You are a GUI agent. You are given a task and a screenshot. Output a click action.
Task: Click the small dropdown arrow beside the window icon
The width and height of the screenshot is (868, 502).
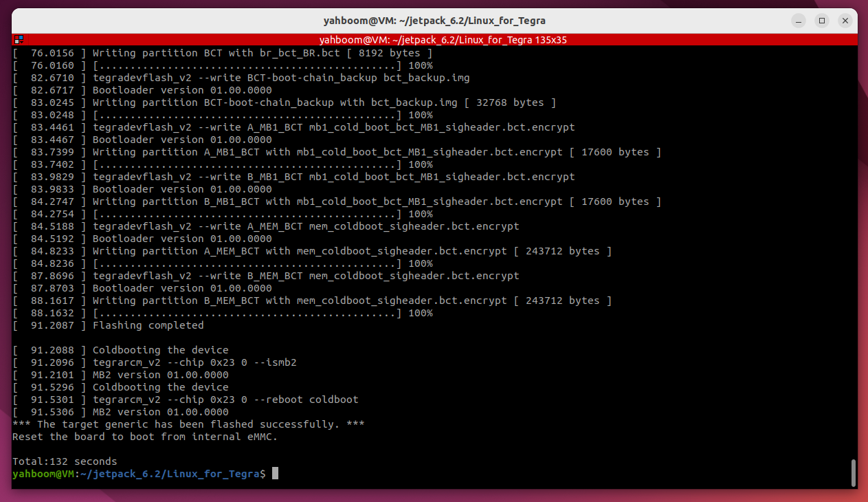pos(23,41)
